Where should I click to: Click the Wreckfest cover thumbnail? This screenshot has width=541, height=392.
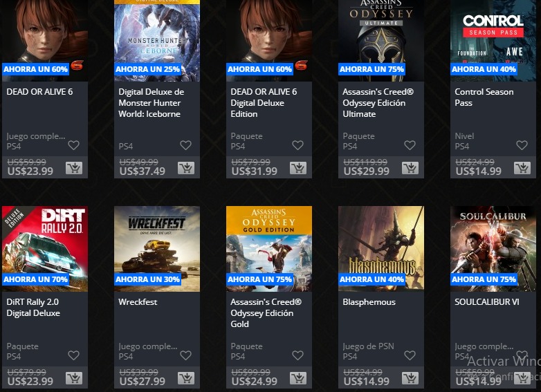[157, 249]
